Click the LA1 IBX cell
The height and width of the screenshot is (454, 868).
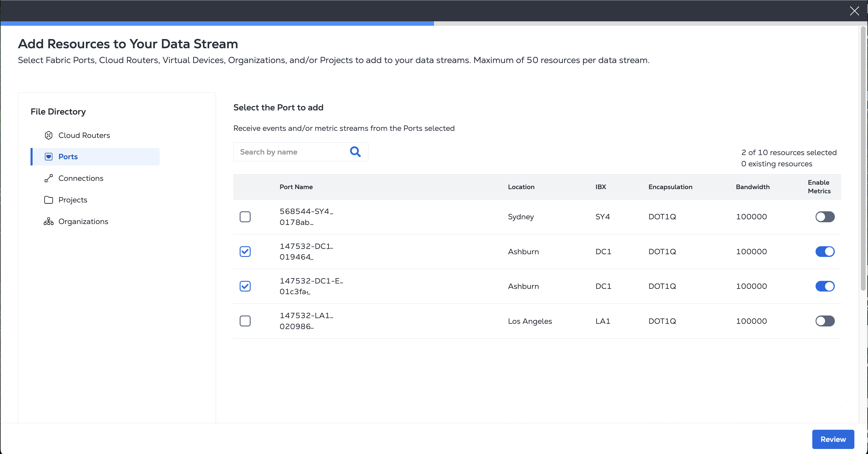[603, 321]
